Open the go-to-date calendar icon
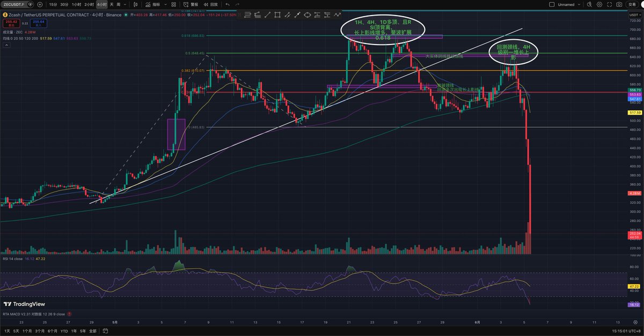The width and height of the screenshot is (644, 336). tap(105, 331)
